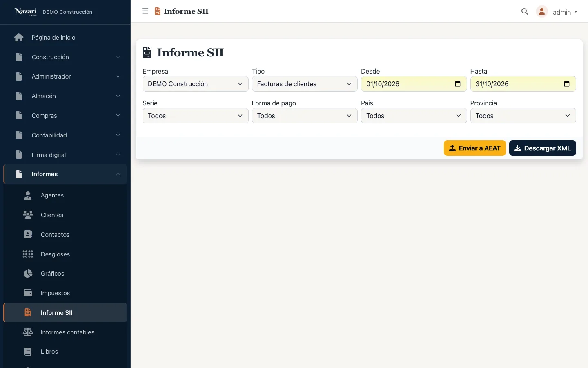Click the admin user avatar icon
The height and width of the screenshot is (368, 588).
[x=542, y=12]
